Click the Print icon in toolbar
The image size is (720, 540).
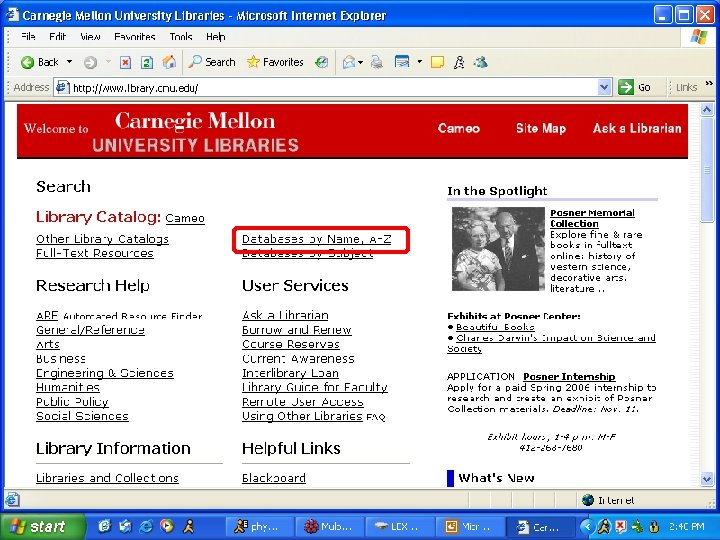click(x=377, y=62)
